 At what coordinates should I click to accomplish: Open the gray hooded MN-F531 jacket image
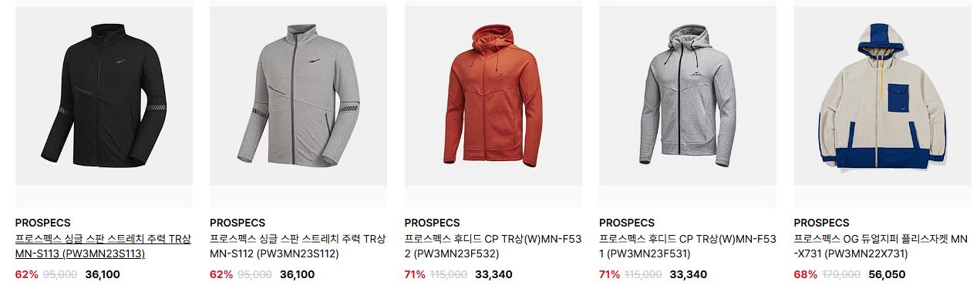[x=688, y=96]
